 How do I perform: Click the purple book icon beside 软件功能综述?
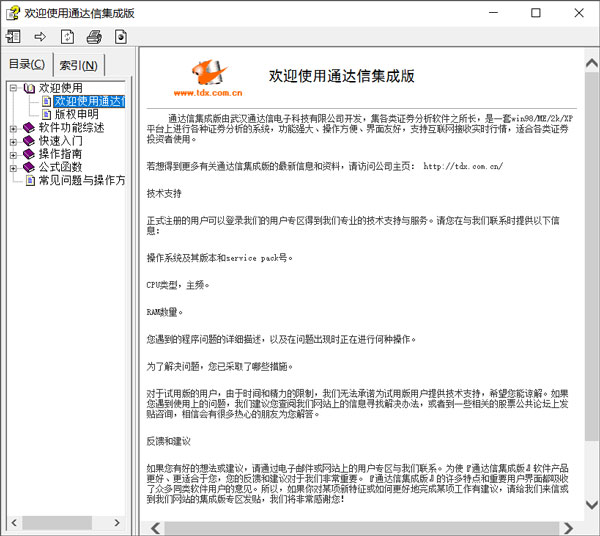(29, 128)
